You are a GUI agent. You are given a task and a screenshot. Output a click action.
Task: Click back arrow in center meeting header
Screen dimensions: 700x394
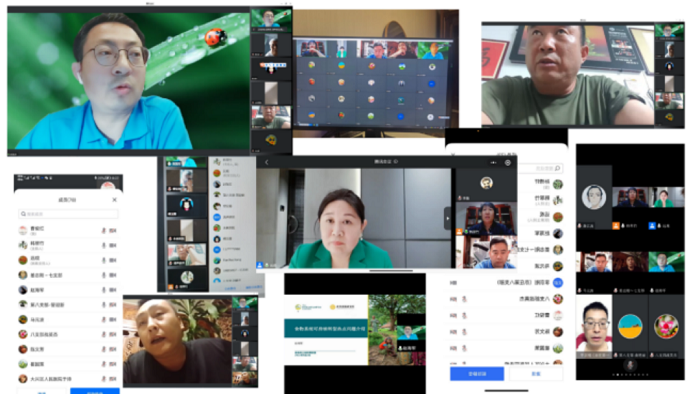[267, 162]
